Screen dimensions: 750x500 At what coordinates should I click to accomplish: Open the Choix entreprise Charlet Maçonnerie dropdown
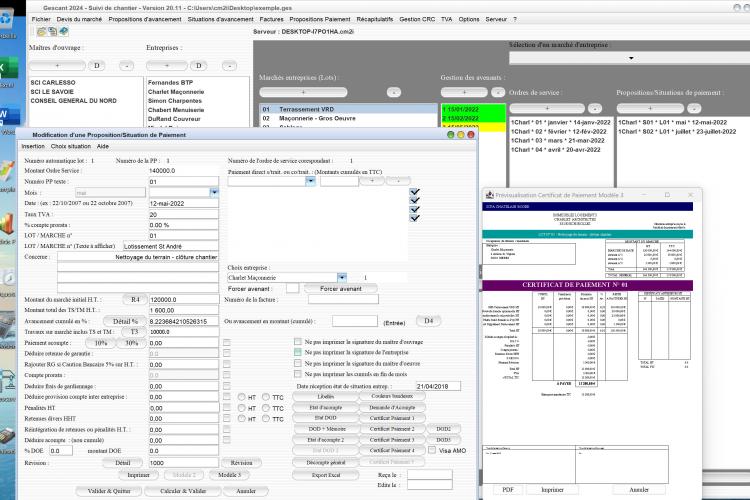342,278
